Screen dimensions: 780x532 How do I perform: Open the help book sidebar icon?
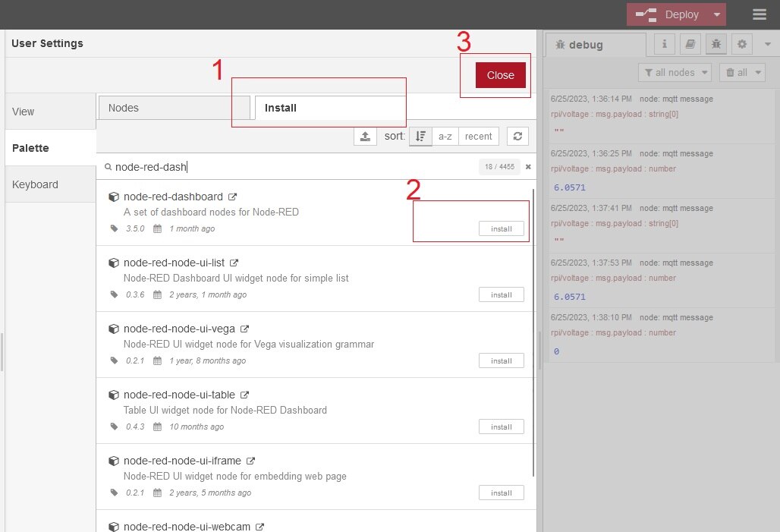click(690, 44)
